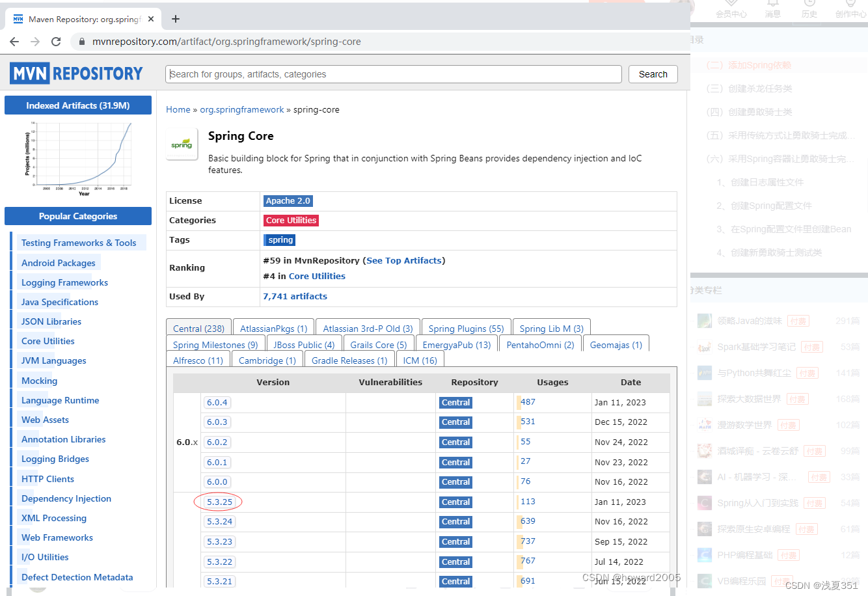This screenshot has height=596, width=868.
Task: Open Defect Detection Metadata category
Action: pyautogui.click(x=77, y=577)
